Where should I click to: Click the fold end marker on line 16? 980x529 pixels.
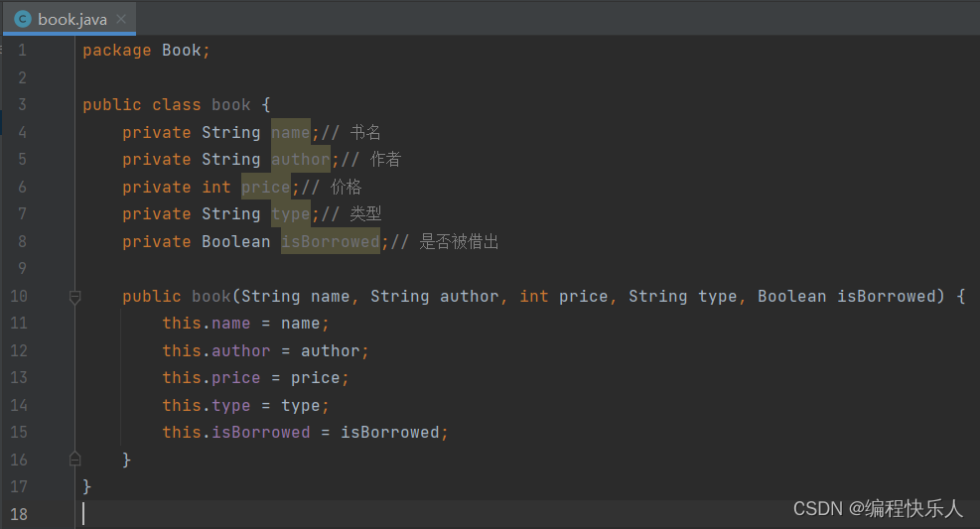pyautogui.click(x=75, y=460)
